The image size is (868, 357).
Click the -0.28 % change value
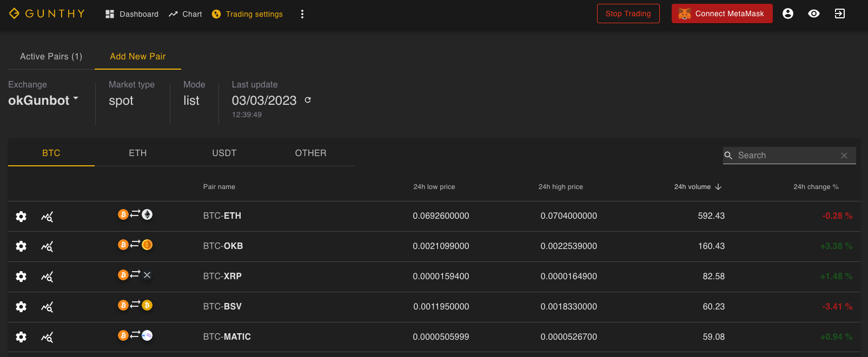tap(837, 215)
